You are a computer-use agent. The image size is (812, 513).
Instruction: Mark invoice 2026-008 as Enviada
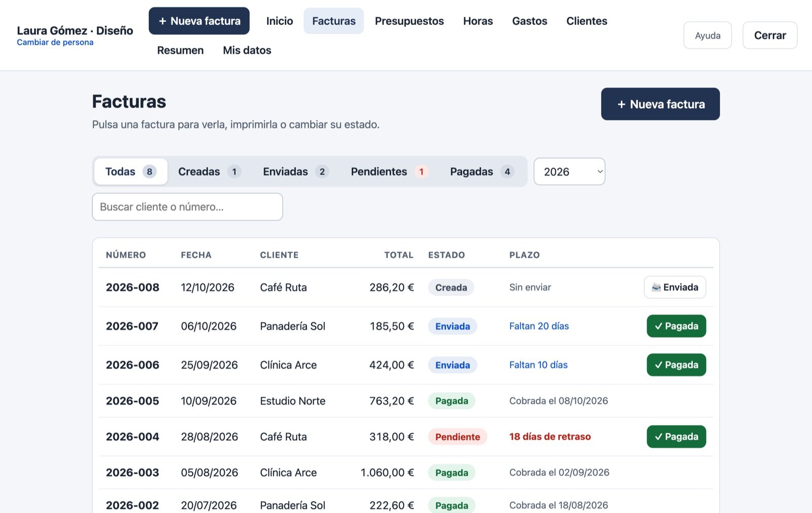coord(675,287)
